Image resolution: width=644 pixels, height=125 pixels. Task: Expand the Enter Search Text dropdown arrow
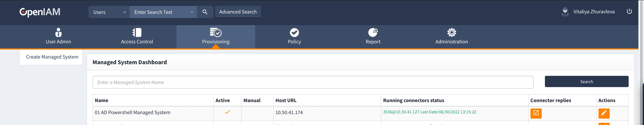(x=192, y=12)
